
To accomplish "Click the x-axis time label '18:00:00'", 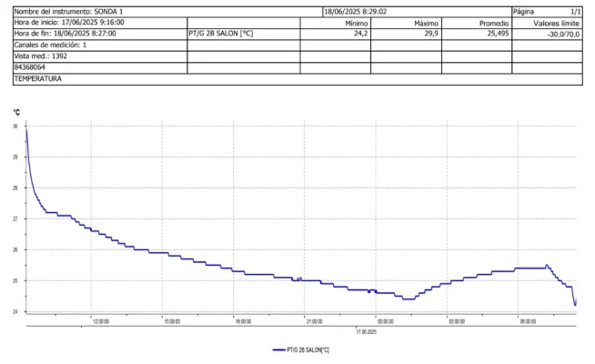I will 243,321.
